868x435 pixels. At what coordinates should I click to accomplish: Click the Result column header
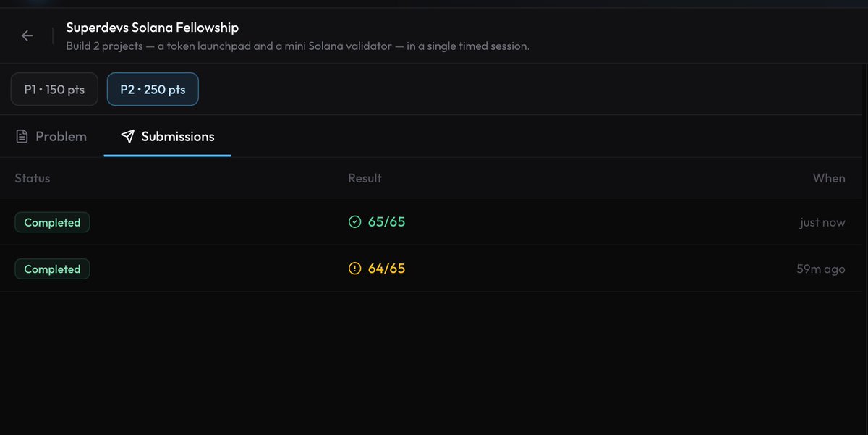(x=365, y=178)
